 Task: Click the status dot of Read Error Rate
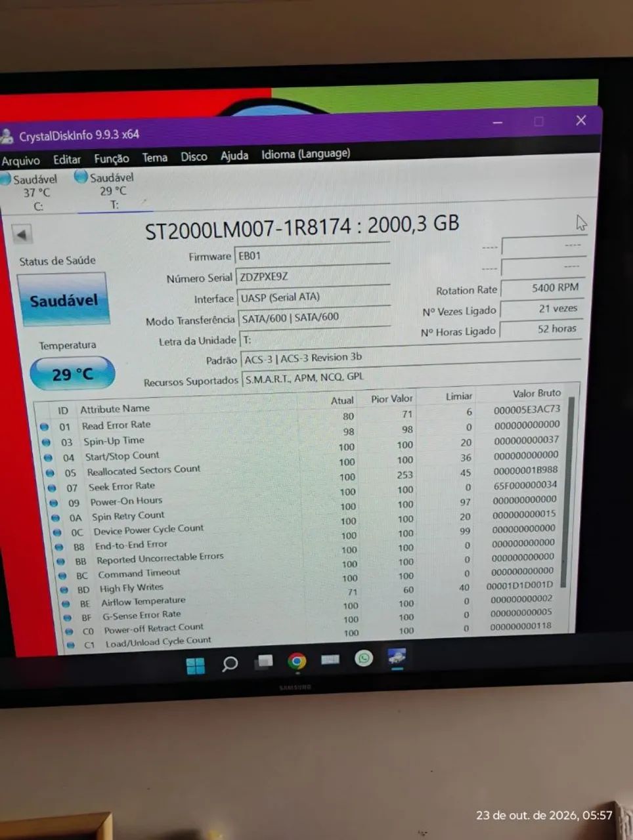44,427
